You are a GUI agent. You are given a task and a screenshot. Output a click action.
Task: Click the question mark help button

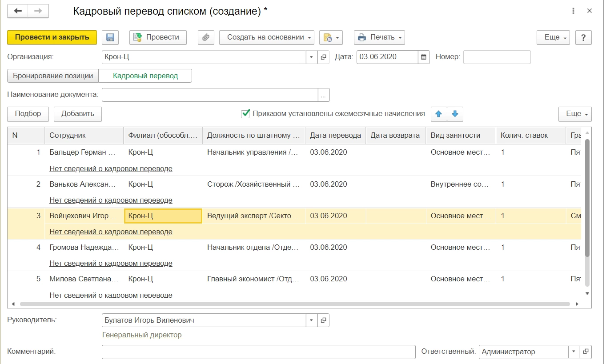583,37
